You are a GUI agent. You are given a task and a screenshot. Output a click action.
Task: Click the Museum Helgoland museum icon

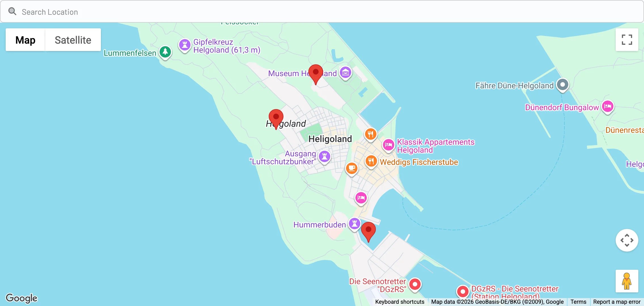coord(346,73)
